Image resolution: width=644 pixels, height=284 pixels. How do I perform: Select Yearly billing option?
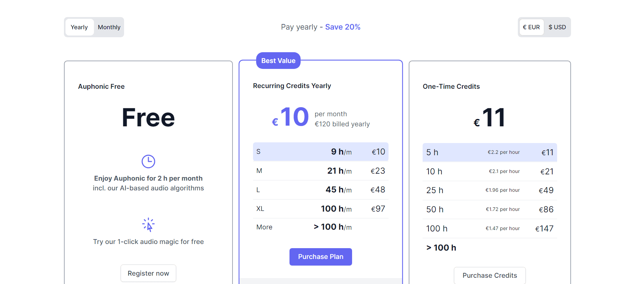pos(79,27)
